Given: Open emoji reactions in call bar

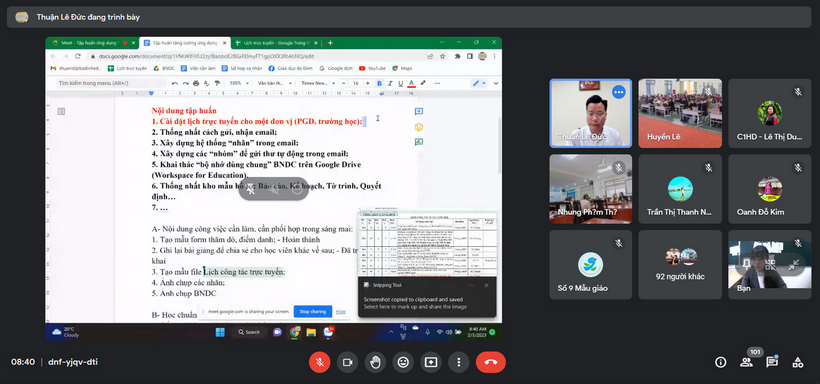Looking at the screenshot, I should 403,362.
